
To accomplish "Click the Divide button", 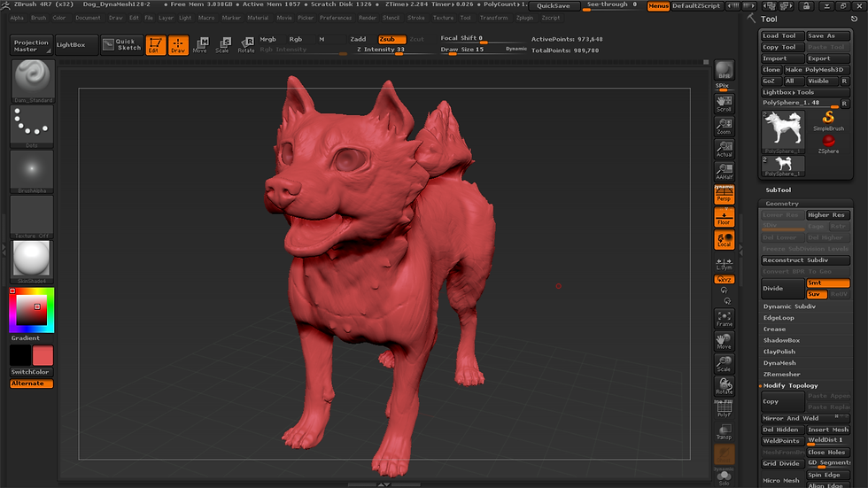I will [x=782, y=288].
